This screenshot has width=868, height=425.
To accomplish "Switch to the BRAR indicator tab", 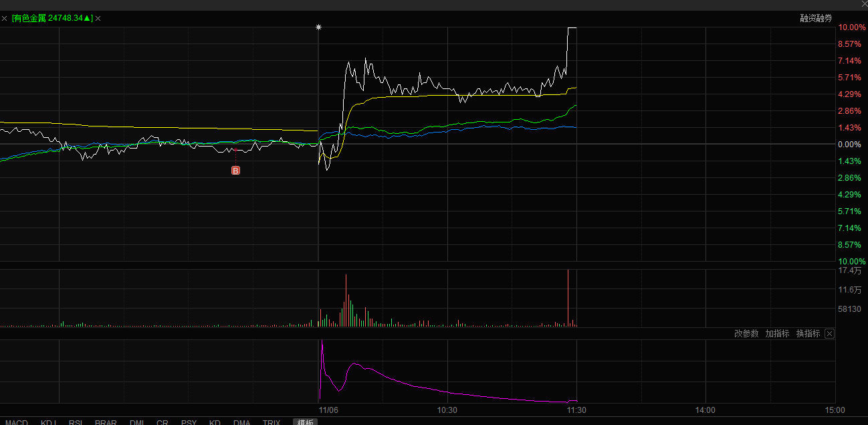I will [x=106, y=422].
